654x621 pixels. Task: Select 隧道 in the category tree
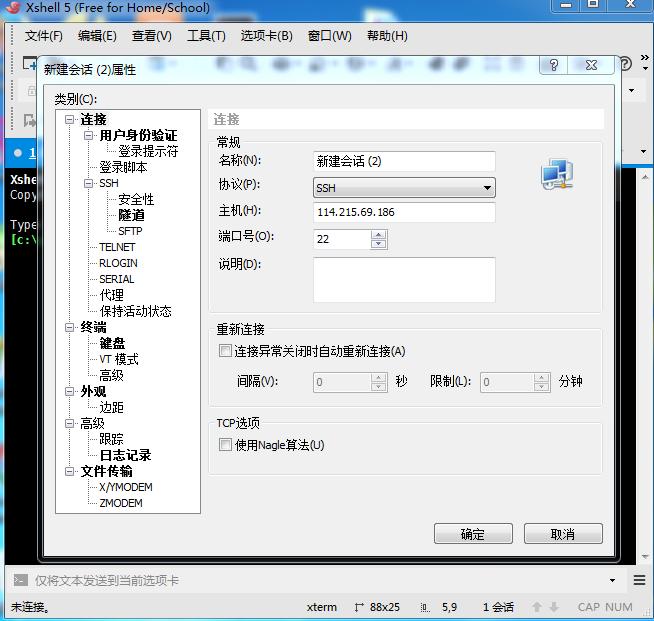tap(131, 215)
